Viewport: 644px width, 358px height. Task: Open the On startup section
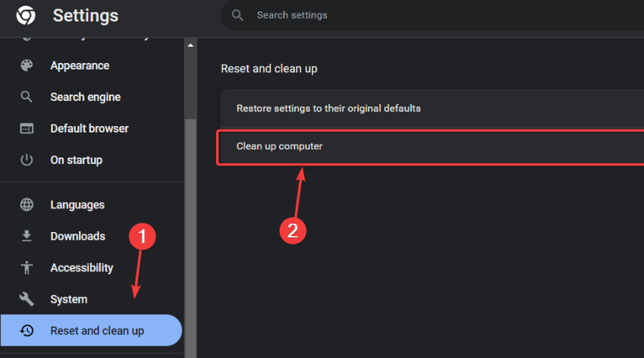pos(77,160)
